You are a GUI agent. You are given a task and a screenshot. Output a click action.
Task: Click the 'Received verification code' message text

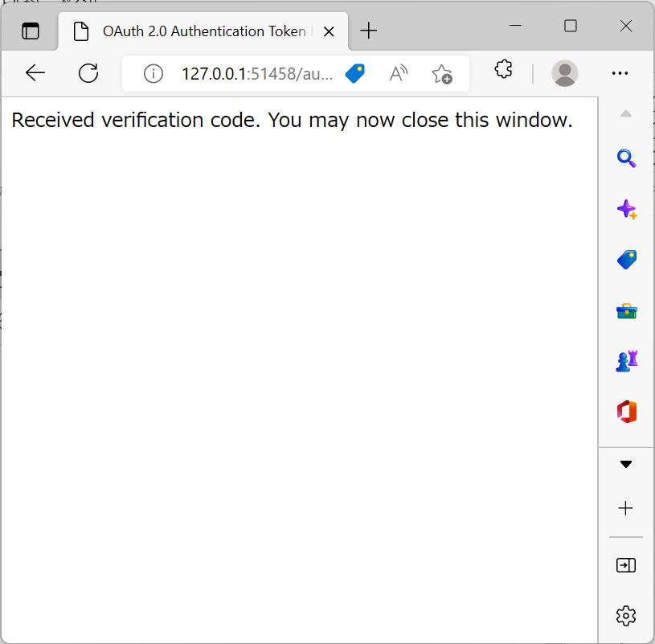point(292,121)
